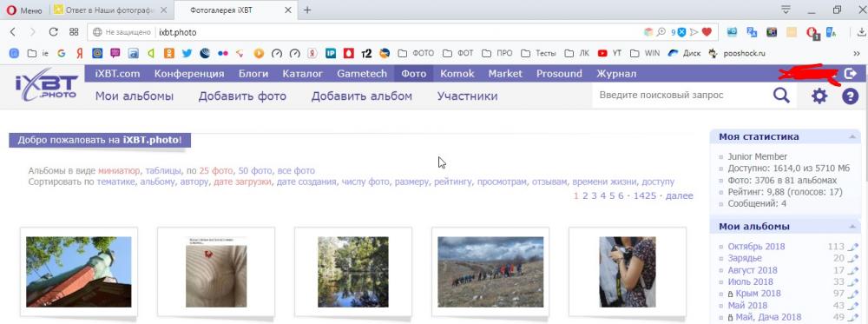This screenshot has height=324, width=868.
Task: Show albums as таблицы
Action: (x=163, y=170)
